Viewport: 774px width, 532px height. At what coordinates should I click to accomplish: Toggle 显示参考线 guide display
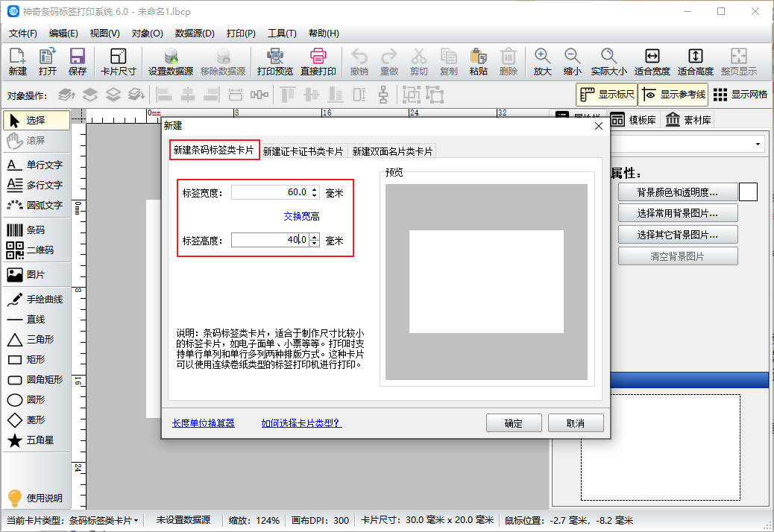pos(673,94)
